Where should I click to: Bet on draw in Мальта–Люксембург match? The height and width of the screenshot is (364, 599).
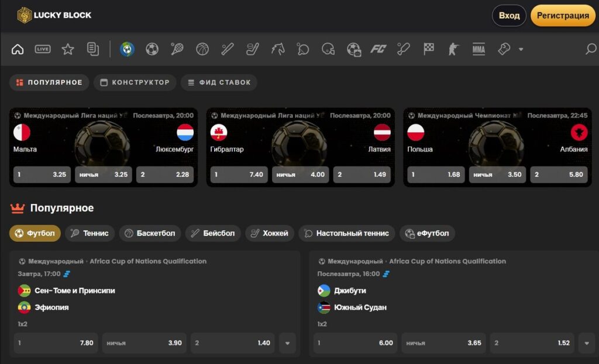104,175
